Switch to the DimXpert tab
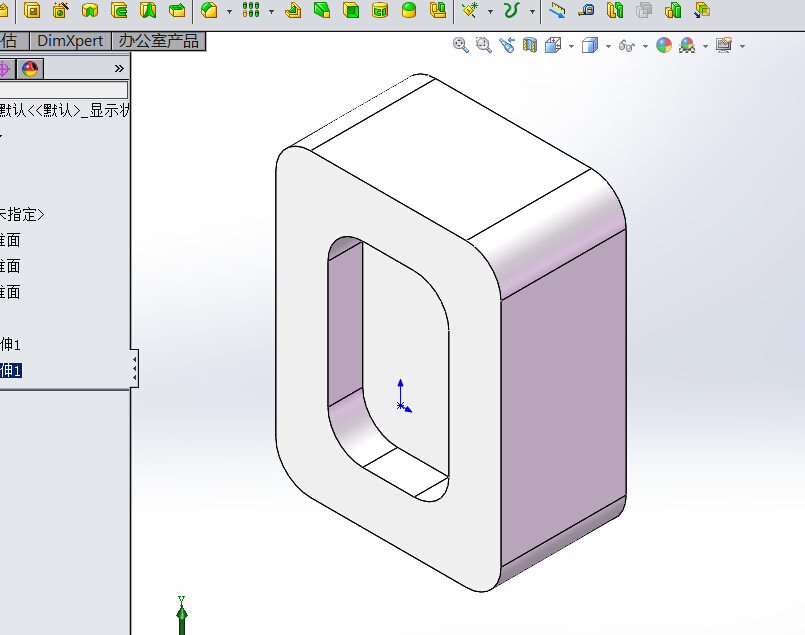The height and width of the screenshot is (635, 805). click(x=70, y=41)
